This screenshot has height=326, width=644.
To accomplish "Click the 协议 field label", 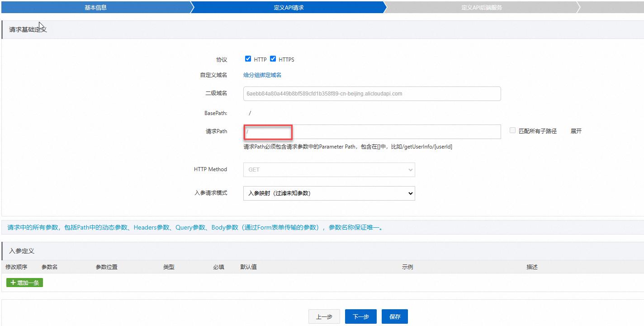I will pyautogui.click(x=222, y=60).
